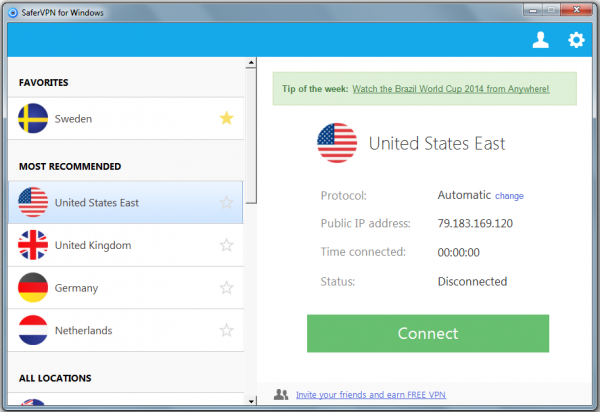The width and height of the screenshot is (600, 412).
Task: Select United States East in the list
Action: tap(126, 202)
